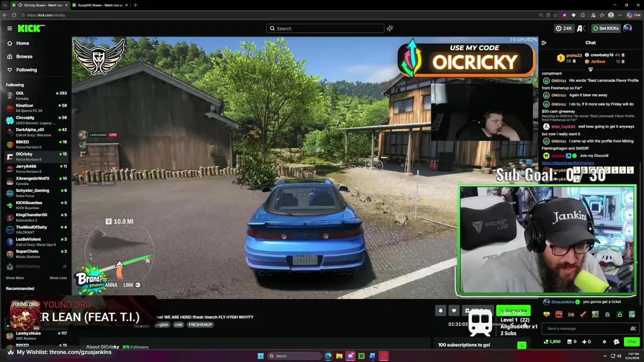Select the orange sword emote
Image resolution: width=644 pixels, height=362 pixels.
pyautogui.click(x=583, y=315)
